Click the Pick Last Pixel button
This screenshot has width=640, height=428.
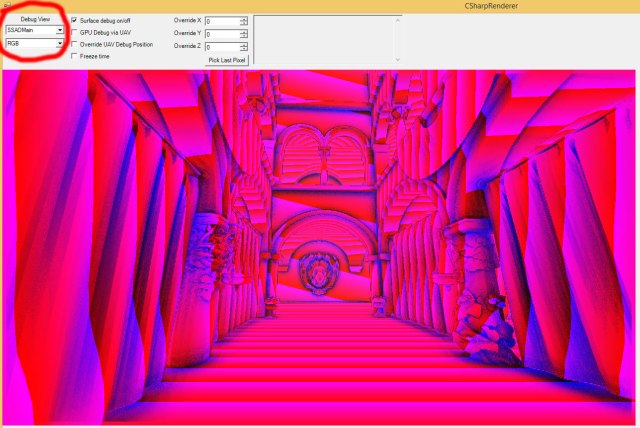coord(227,60)
